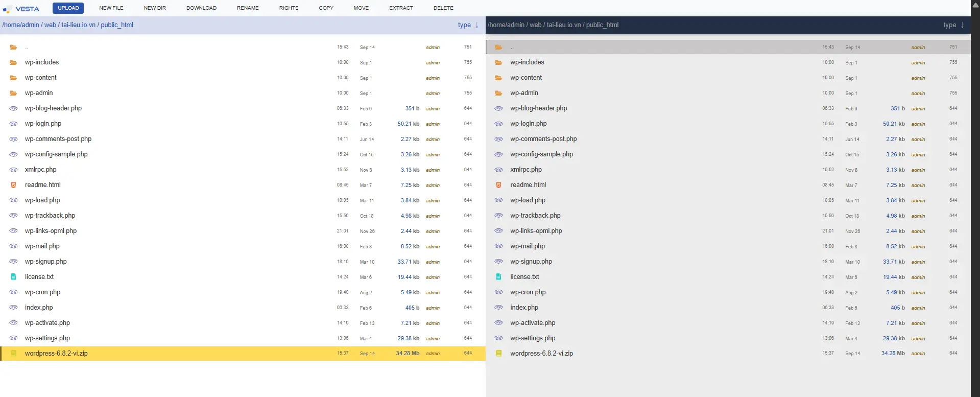
Task: Click readme.html HTML icon in left pane
Action: click(x=13, y=185)
